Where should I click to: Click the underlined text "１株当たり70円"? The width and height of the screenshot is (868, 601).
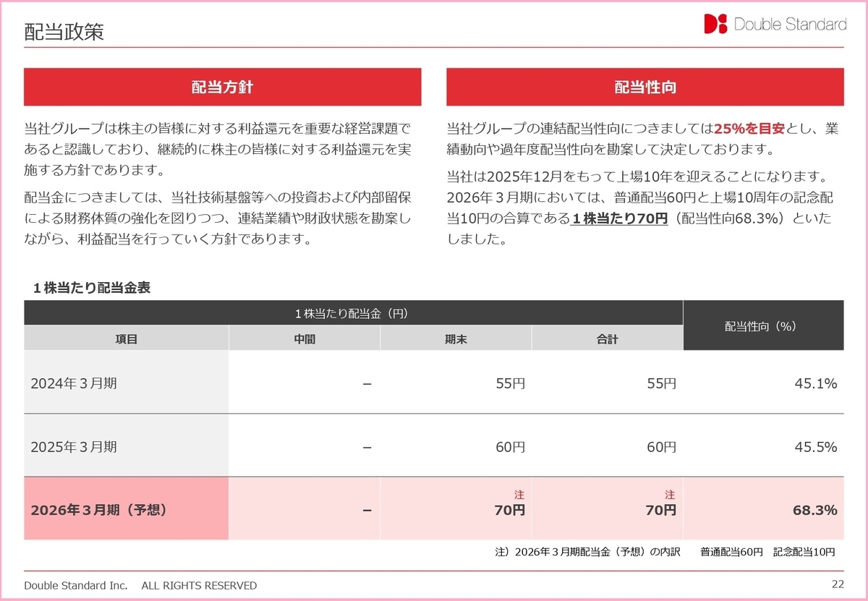pyautogui.click(x=619, y=218)
